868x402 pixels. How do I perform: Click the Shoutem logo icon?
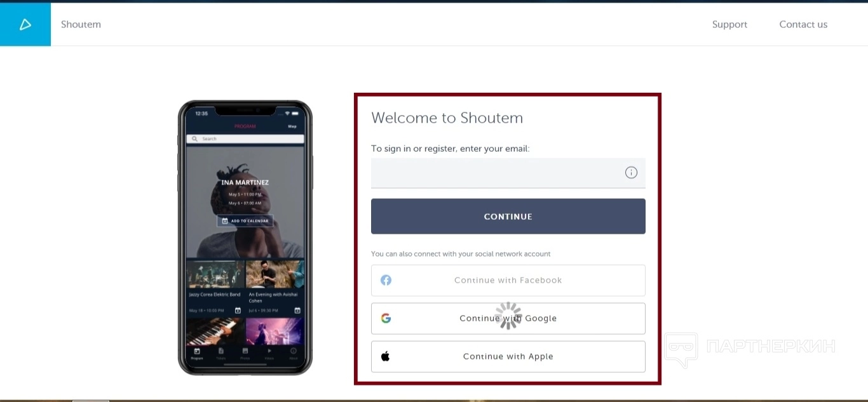pyautogui.click(x=25, y=24)
